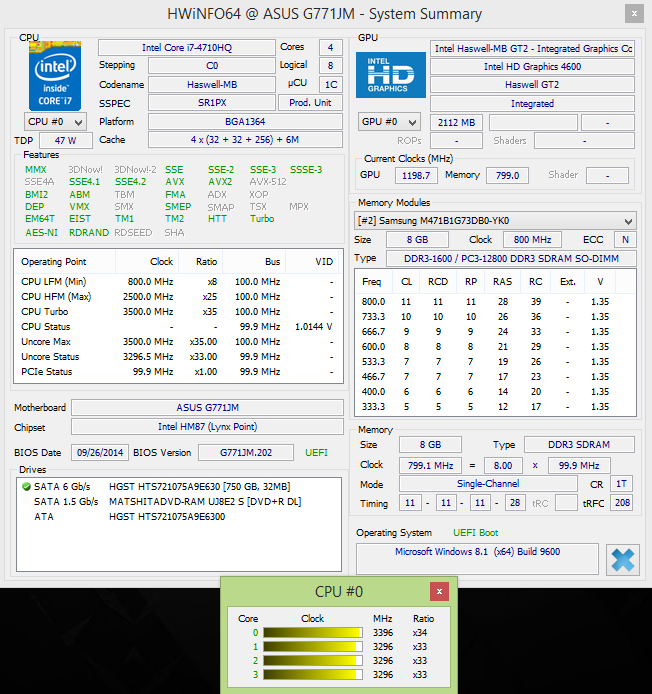The image size is (652, 694).
Task: Click the Ratio column header
Action: (x=201, y=262)
